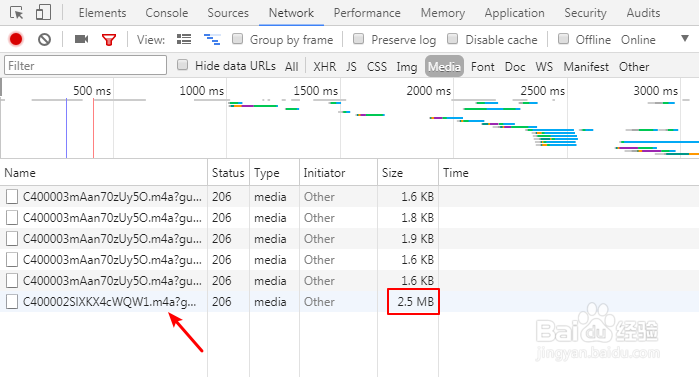
Task: Sort by the Type column header
Action: pyautogui.click(x=275, y=172)
